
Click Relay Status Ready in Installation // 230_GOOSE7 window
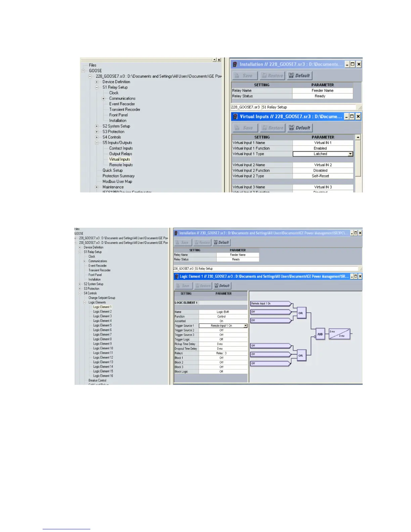238,260
